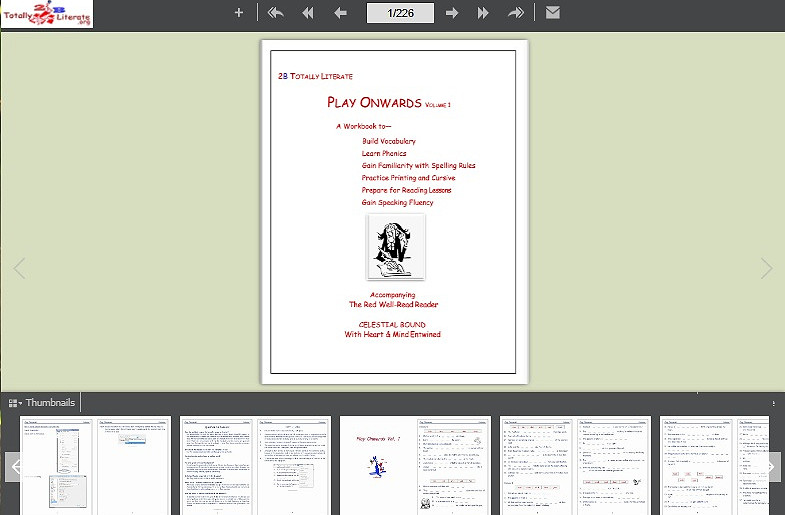Click 'A Workbook to—' text

coord(363,126)
